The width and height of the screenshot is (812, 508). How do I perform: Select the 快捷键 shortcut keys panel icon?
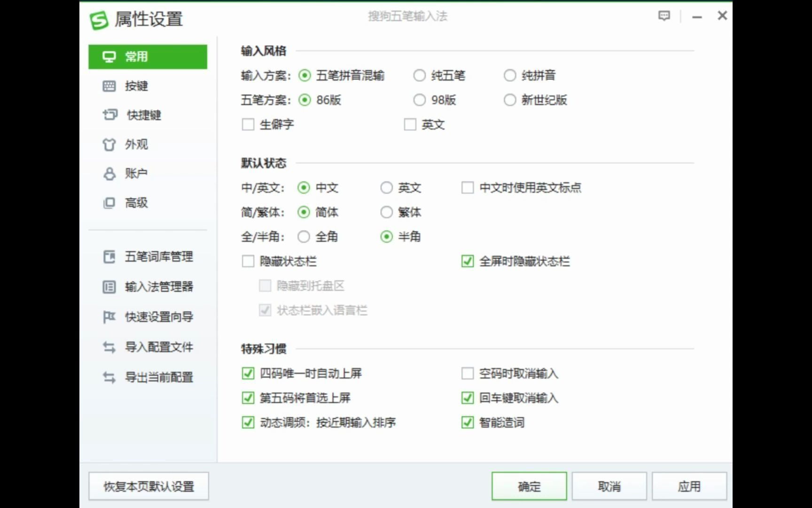pos(109,115)
